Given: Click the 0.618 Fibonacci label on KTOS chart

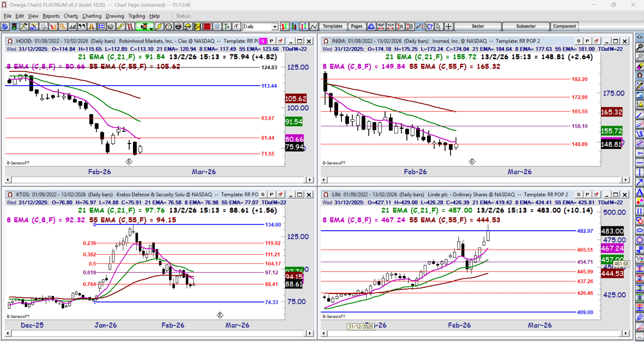Looking at the screenshot, I should (x=90, y=273).
